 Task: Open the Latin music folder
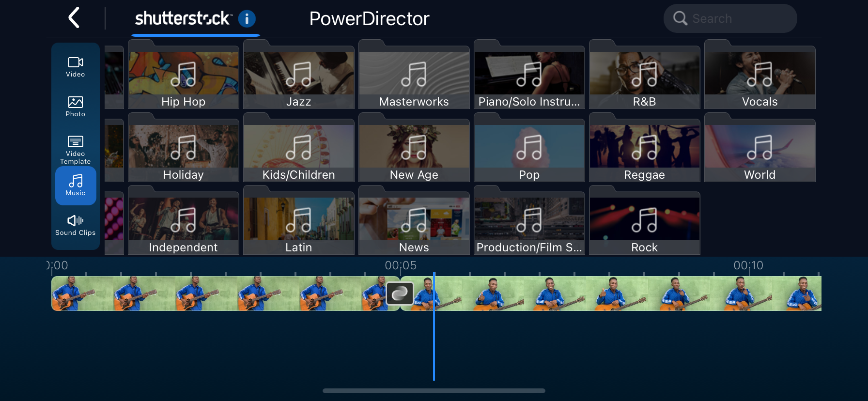299,220
